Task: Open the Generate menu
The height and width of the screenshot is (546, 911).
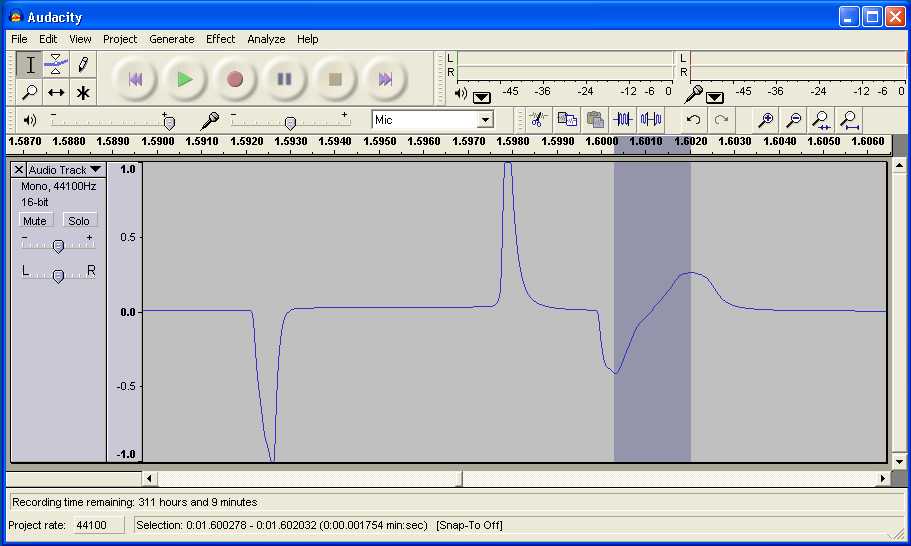Action: (x=171, y=39)
